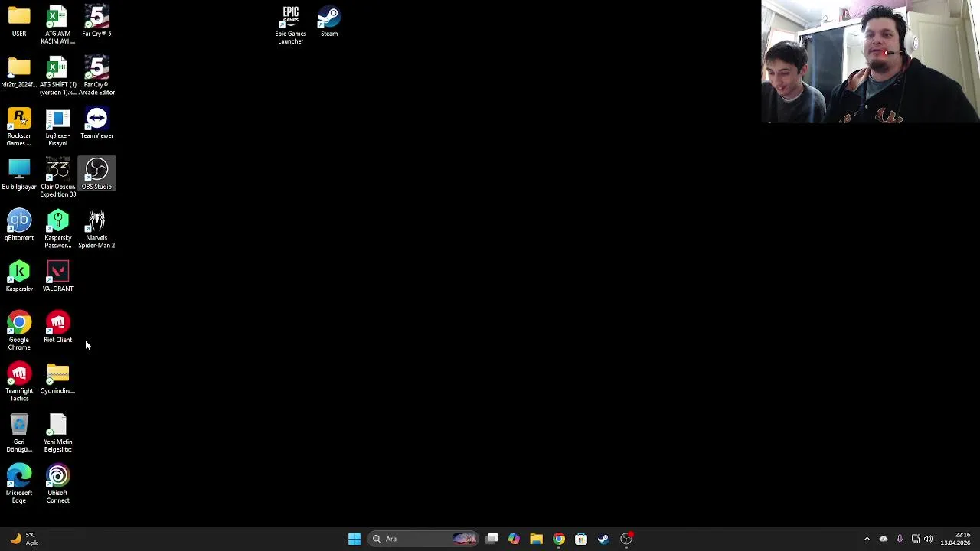Open File Explorer from the taskbar
The image size is (980, 551).
click(x=536, y=539)
